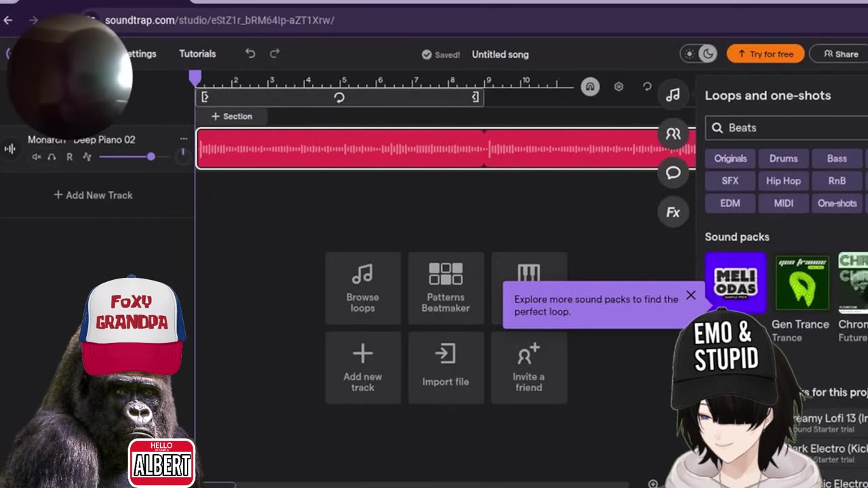Filter loops by RnB
Screen dimensions: 868x488
pos(837,181)
